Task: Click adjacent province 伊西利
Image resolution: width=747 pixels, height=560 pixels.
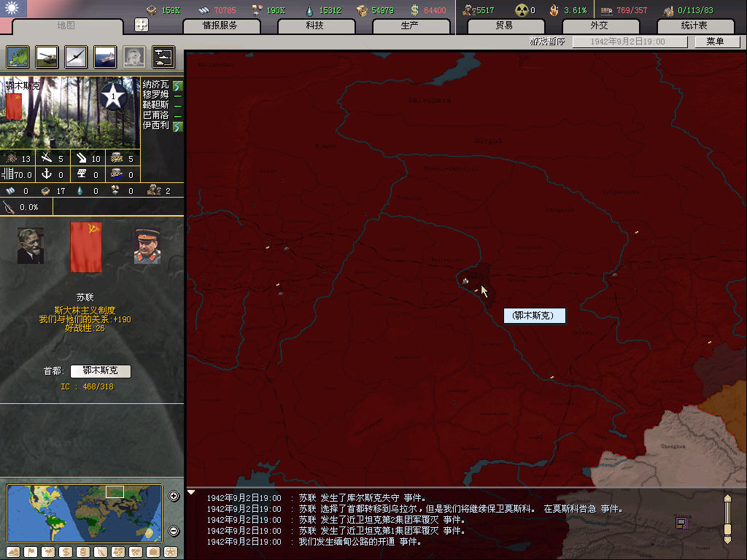Action: point(156,125)
